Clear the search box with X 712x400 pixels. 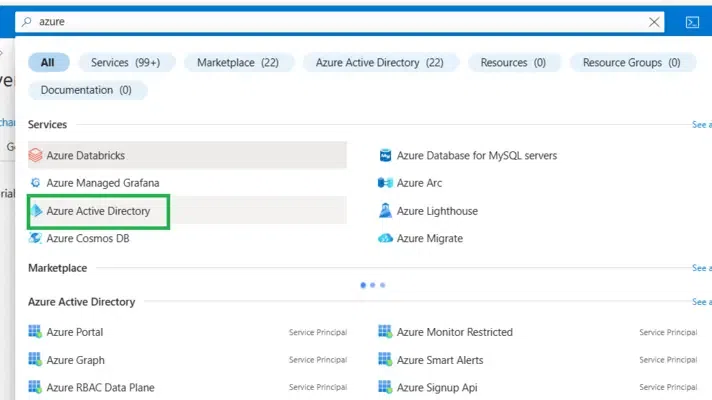coord(654,22)
